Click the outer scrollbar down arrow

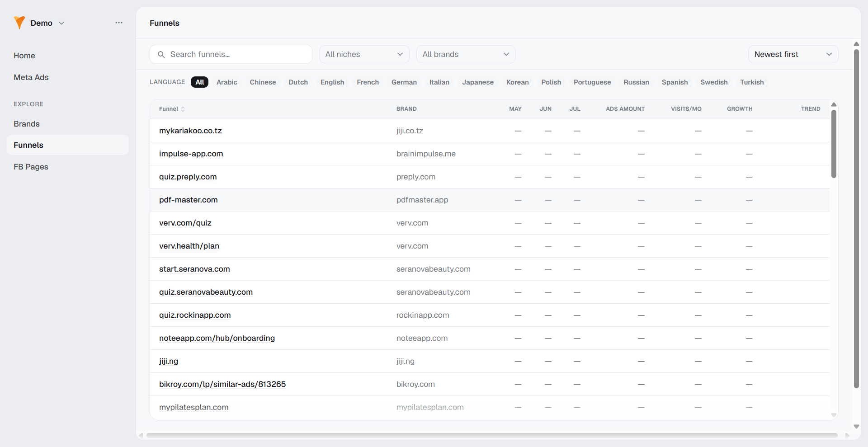(856, 426)
